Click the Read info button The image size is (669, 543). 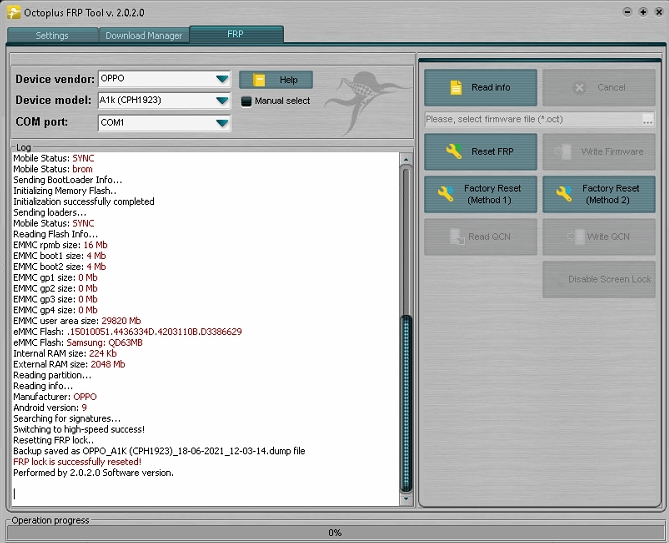[480, 87]
